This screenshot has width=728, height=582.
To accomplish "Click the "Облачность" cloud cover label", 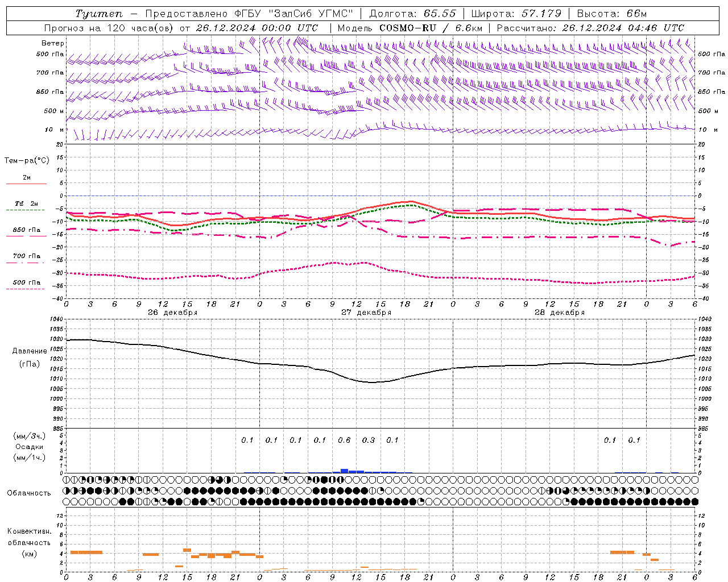I will (x=29, y=493).
